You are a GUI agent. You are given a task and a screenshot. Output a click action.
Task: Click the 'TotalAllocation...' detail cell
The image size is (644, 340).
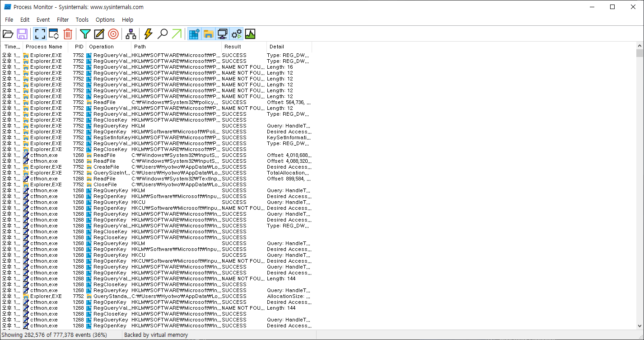(x=289, y=173)
